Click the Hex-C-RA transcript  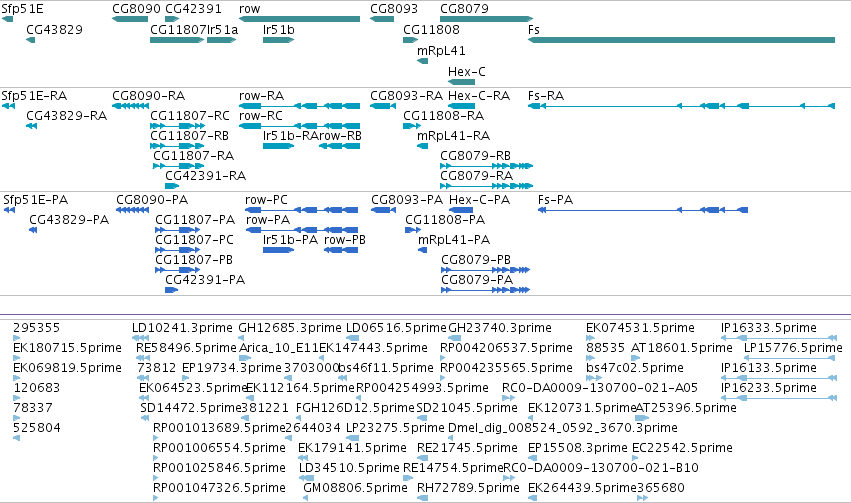pyautogui.click(x=461, y=106)
